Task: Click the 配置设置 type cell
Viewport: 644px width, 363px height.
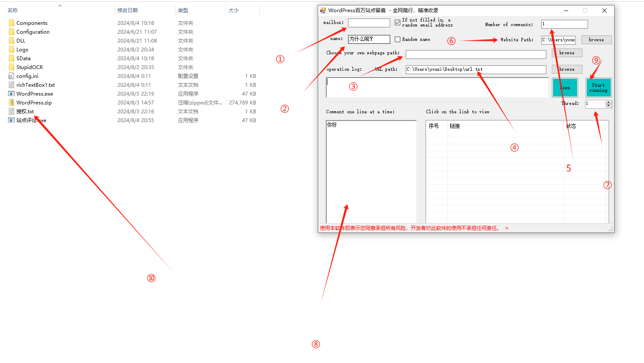Action: click(188, 76)
